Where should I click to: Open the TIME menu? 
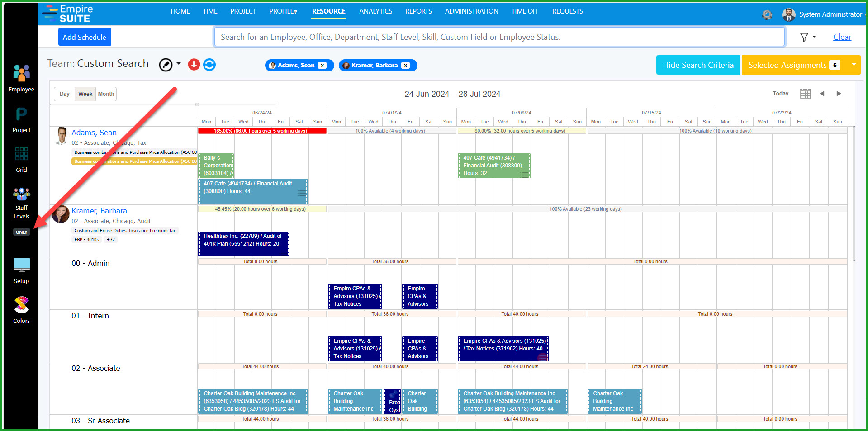210,11
